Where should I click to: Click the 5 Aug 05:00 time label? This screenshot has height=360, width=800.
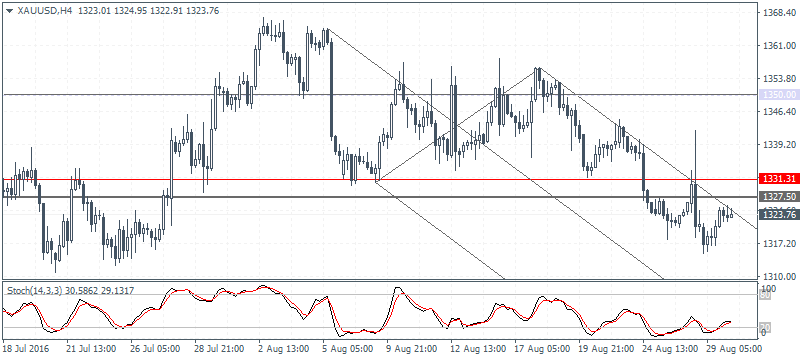pyautogui.click(x=347, y=349)
